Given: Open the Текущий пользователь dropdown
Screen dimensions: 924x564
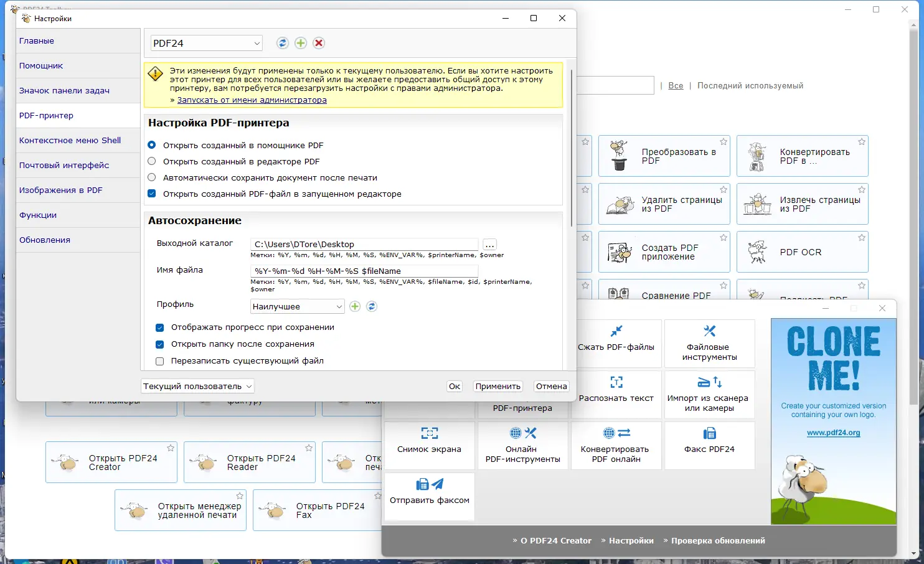Looking at the screenshot, I should (197, 386).
